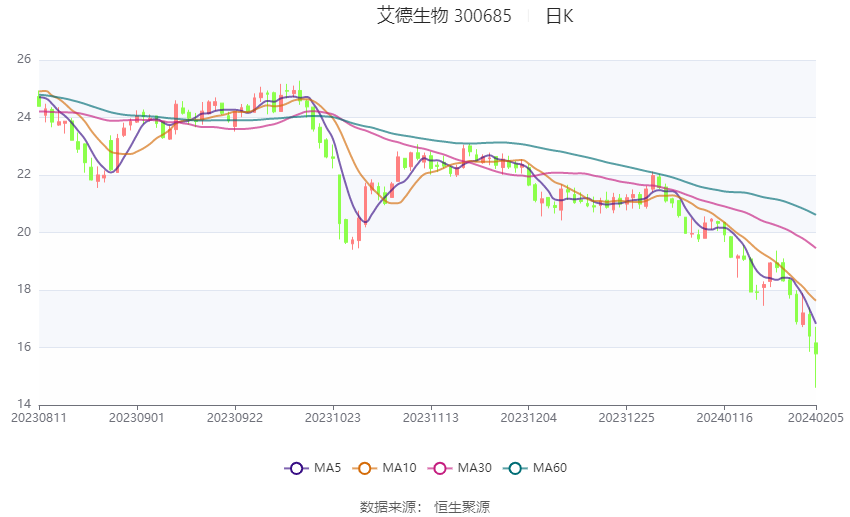Click the x-axis date 20231225
This screenshot has width=850, height=517.
click(x=627, y=418)
